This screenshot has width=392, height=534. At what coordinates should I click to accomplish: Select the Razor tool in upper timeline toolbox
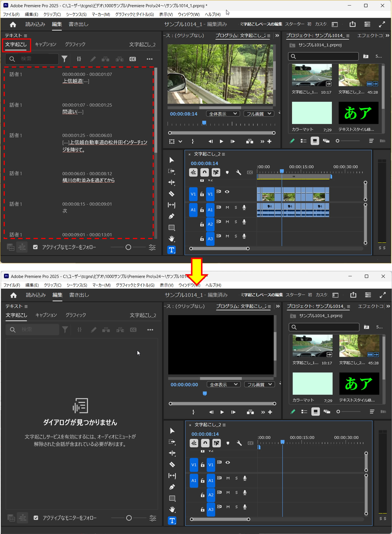click(172, 194)
